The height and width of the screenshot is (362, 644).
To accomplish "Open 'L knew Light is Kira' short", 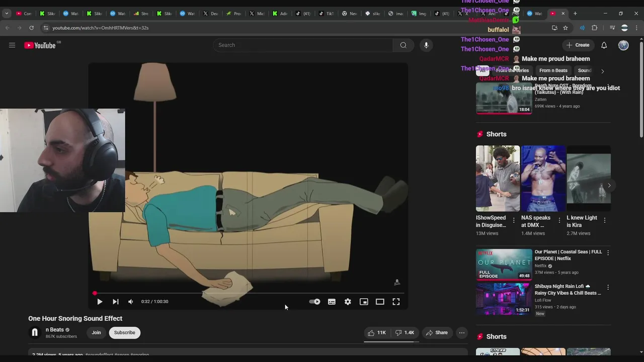I will point(589,178).
